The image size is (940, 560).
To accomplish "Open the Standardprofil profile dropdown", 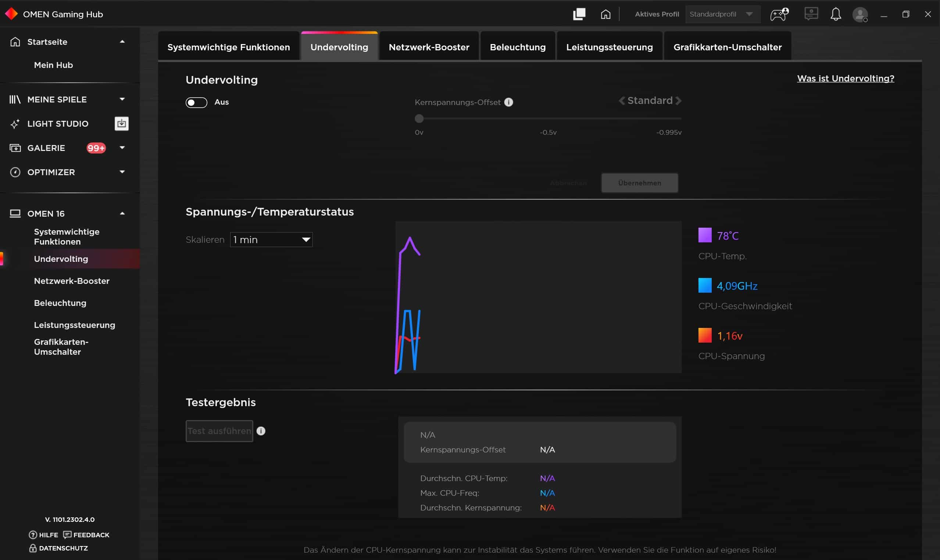I will (x=722, y=14).
